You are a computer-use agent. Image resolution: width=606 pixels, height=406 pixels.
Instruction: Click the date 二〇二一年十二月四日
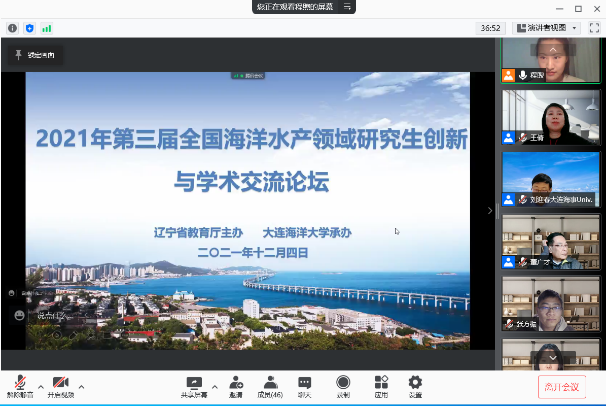pyautogui.click(x=253, y=253)
